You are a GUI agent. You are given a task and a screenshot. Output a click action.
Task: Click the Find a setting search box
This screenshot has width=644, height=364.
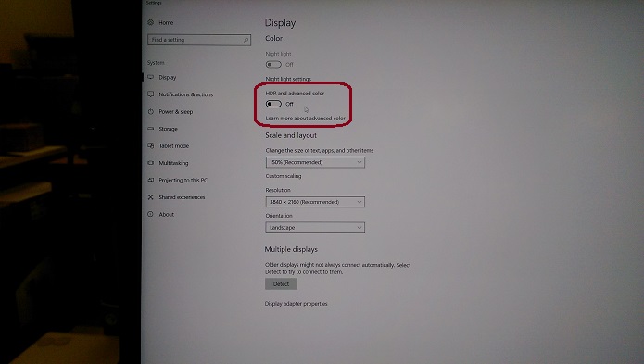tap(199, 40)
